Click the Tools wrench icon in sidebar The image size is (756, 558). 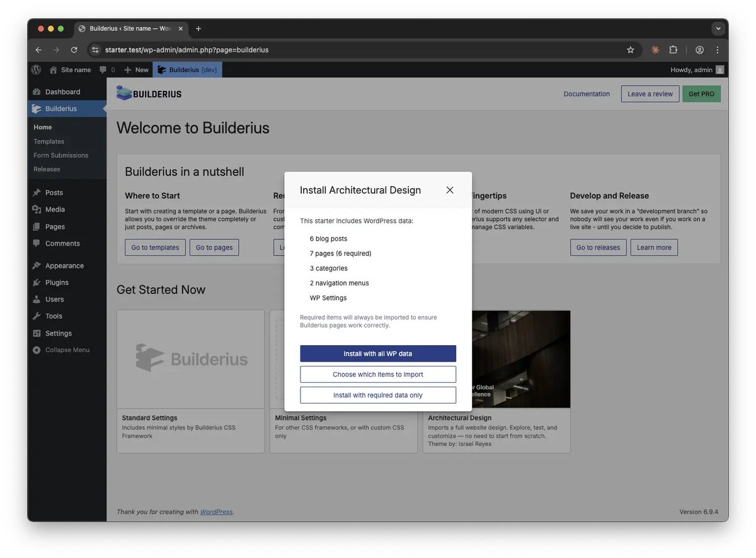38,316
